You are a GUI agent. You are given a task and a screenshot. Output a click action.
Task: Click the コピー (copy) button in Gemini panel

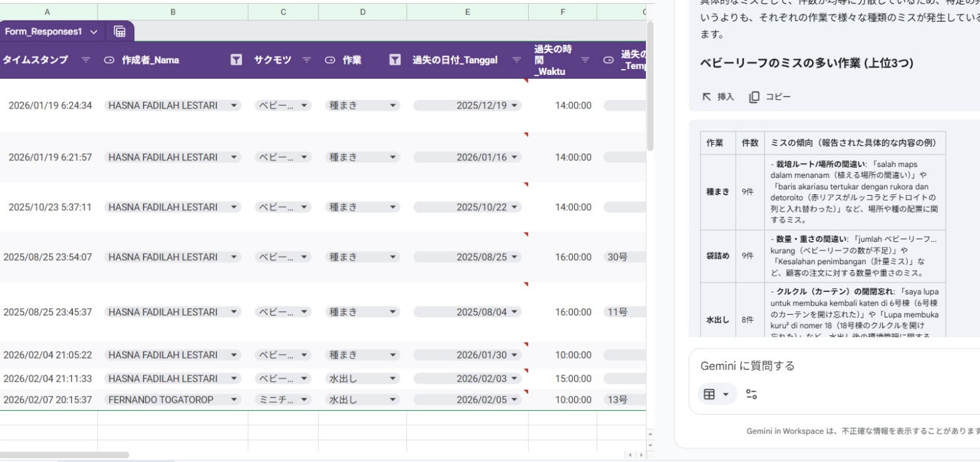coord(770,97)
